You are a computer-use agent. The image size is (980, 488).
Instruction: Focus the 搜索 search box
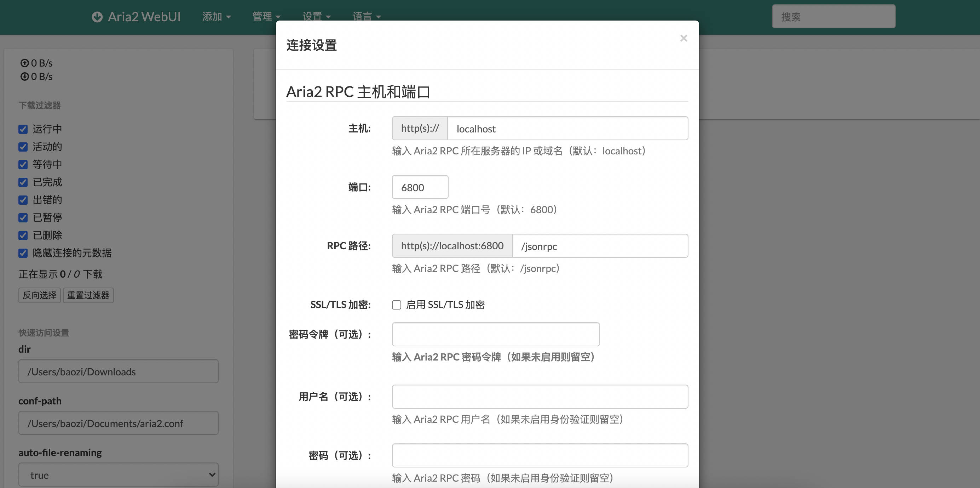point(834,16)
